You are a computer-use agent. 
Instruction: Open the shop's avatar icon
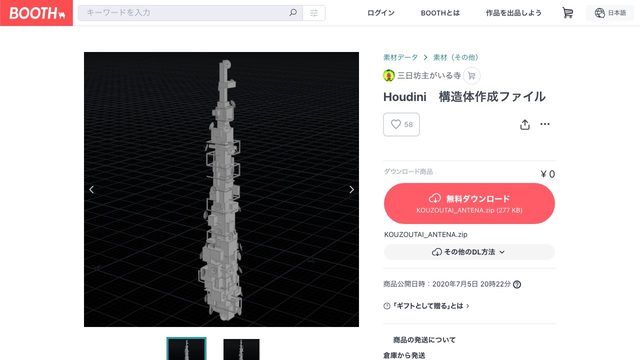[389, 76]
